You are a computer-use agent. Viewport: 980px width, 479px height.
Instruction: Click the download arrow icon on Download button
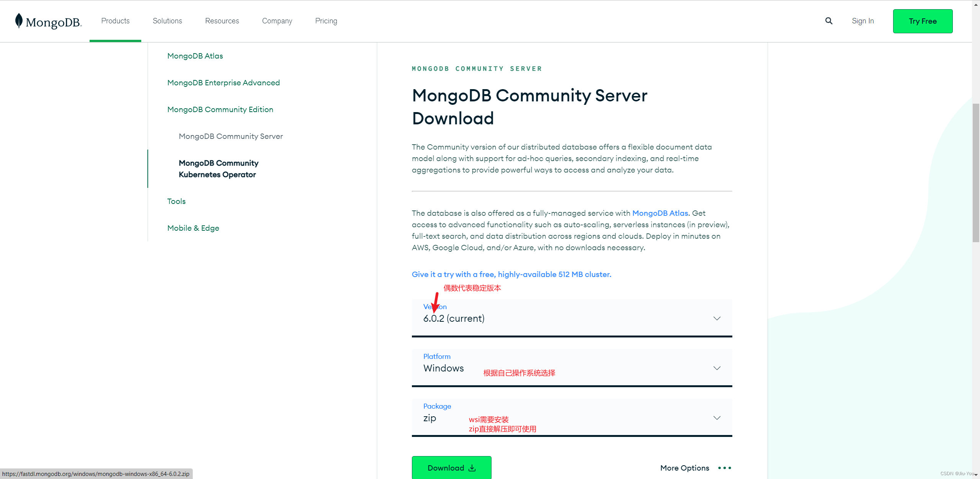[x=472, y=468]
